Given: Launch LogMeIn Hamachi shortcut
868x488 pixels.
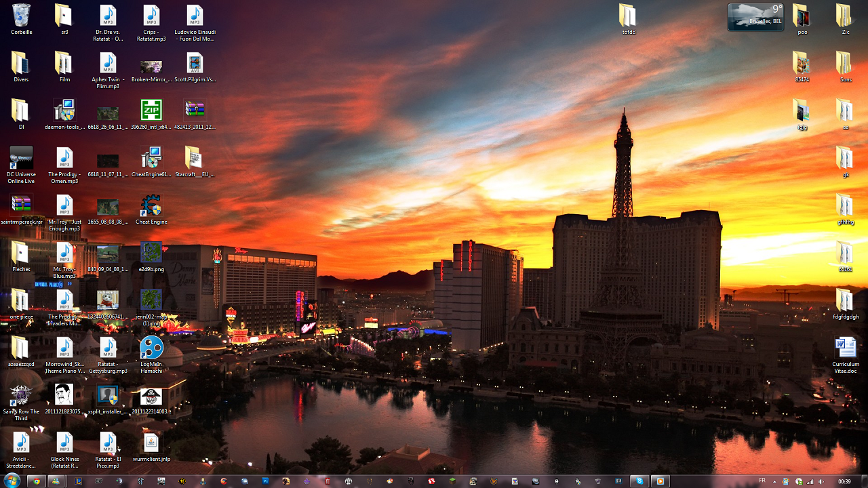Looking at the screenshot, I should [151, 354].
